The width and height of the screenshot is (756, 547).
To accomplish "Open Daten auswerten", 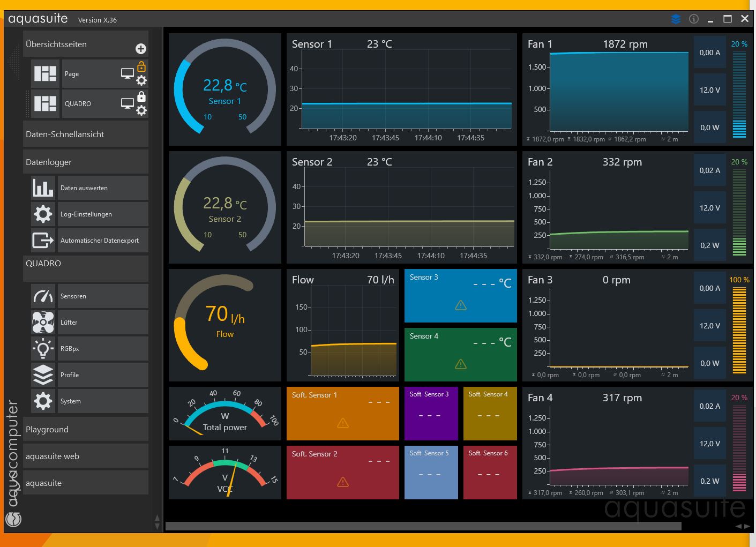I will [x=103, y=188].
